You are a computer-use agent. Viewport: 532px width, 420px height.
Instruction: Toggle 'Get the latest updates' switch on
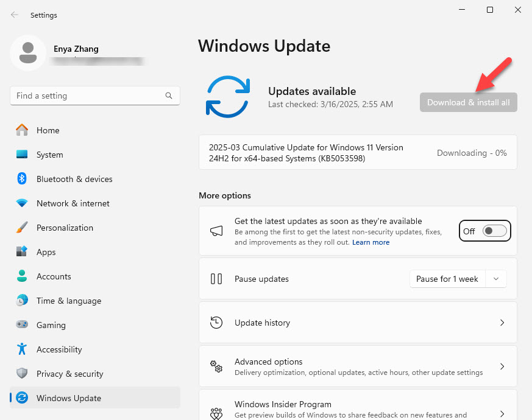pyautogui.click(x=494, y=231)
